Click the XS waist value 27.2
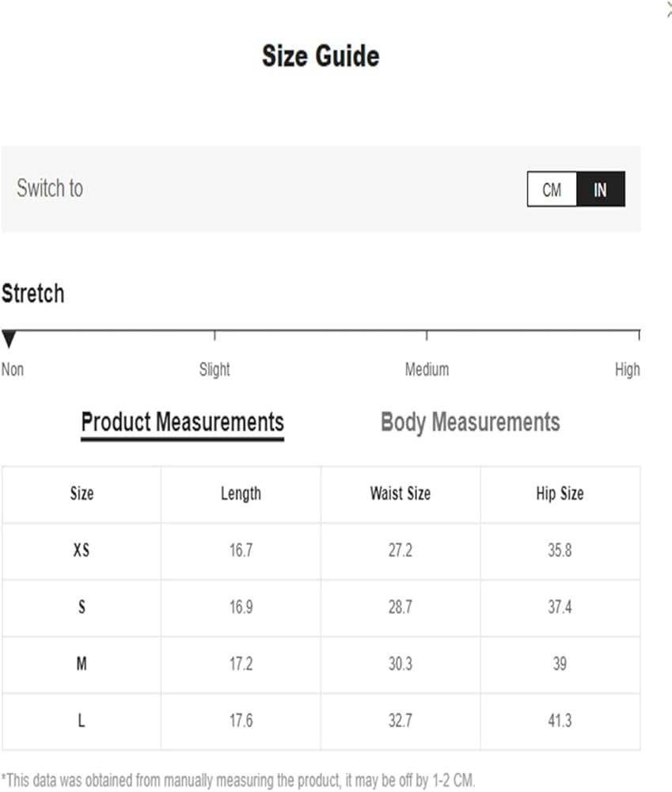 pyautogui.click(x=401, y=550)
